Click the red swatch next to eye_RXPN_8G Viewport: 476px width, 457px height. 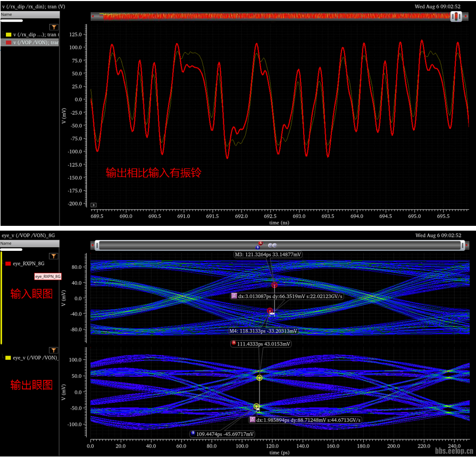(8, 264)
